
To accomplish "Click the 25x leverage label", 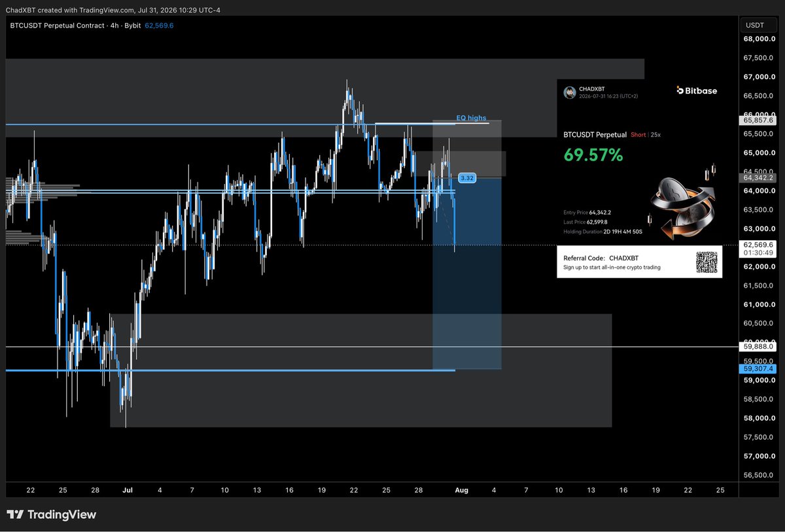I will [x=655, y=135].
